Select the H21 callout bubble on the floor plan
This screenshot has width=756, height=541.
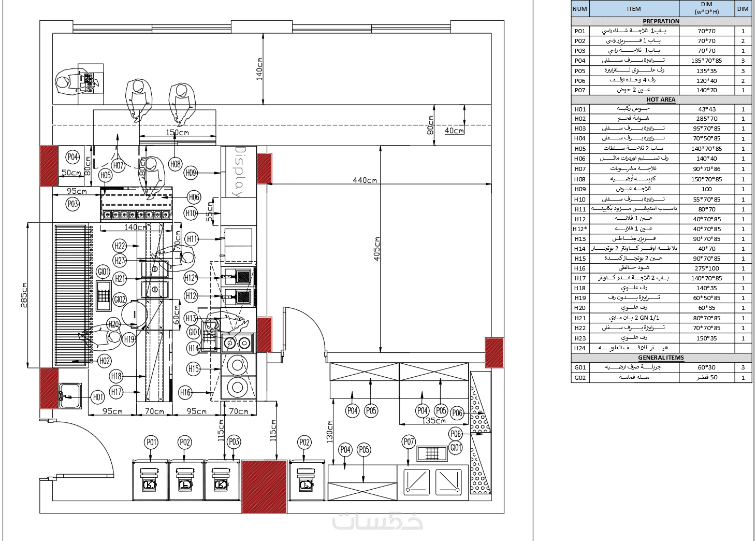[120, 278]
